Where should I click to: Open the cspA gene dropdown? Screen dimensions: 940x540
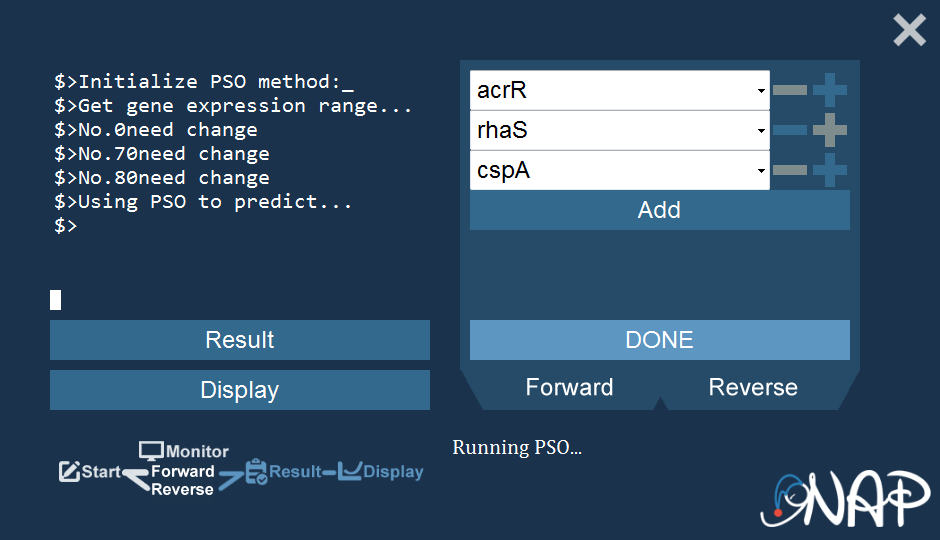click(619, 170)
